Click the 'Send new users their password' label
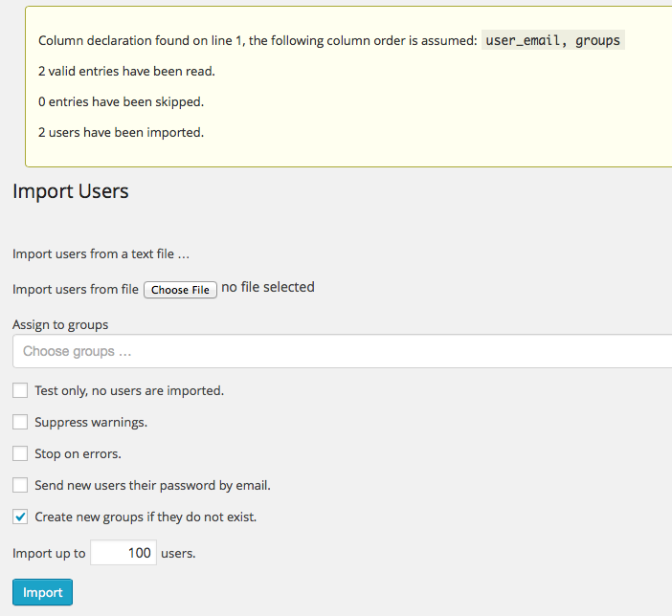The width and height of the screenshot is (672, 616). (152, 485)
